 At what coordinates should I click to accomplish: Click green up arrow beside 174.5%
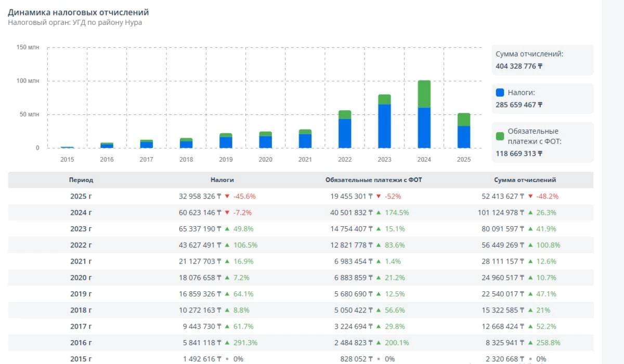(378, 213)
